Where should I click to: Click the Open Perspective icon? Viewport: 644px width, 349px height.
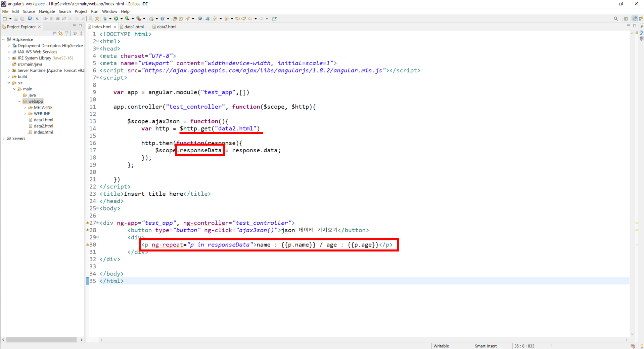coord(626,18)
